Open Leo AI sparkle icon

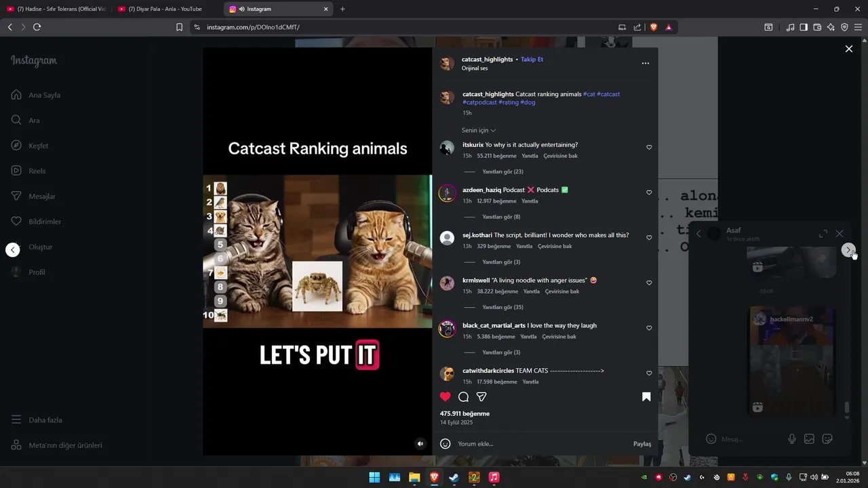click(831, 27)
